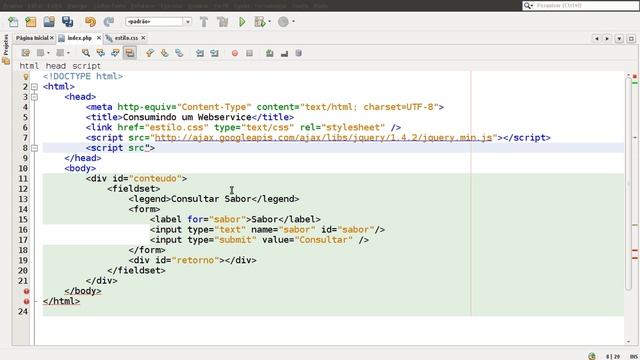640x360 pixels.
Task: Shift line right icon
Action: click(x=214, y=53)
